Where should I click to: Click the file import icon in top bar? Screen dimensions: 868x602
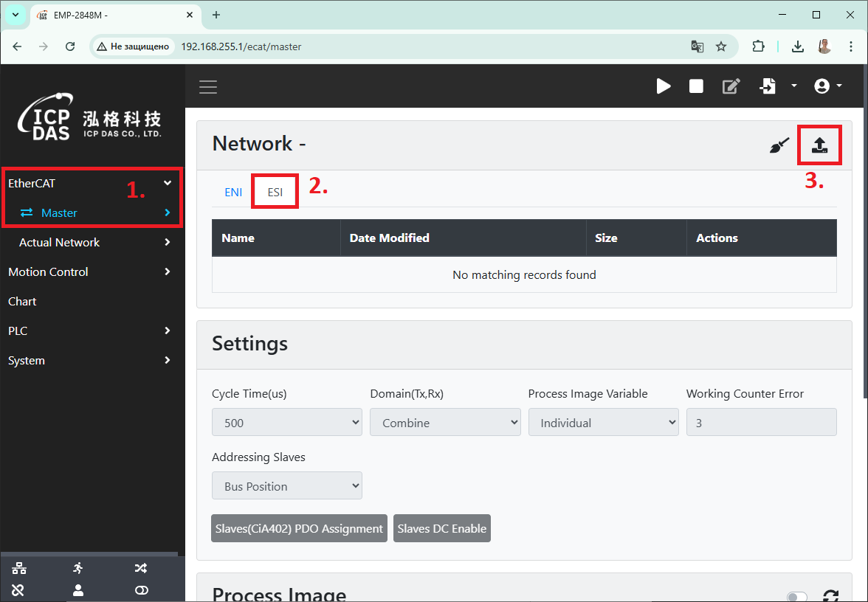(x=768, y=86)
